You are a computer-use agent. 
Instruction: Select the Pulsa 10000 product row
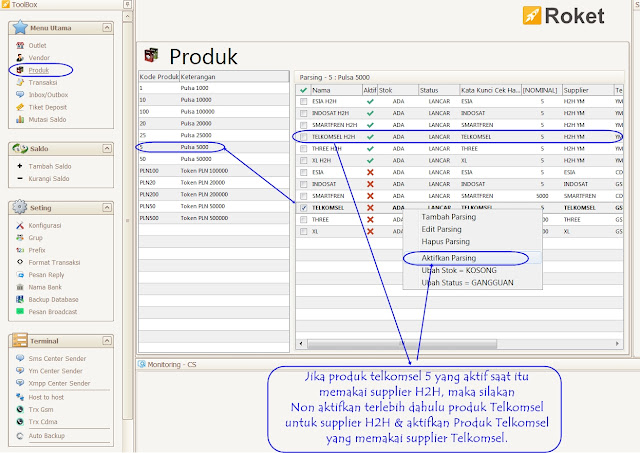tap(214, 100)
